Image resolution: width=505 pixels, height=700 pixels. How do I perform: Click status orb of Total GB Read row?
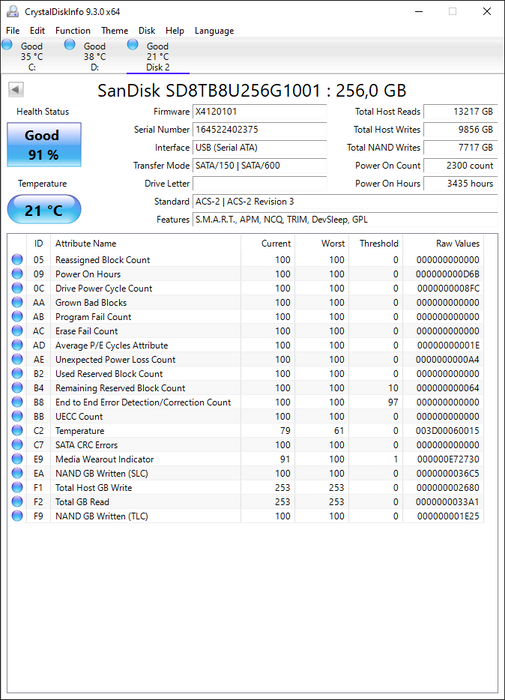17,502
